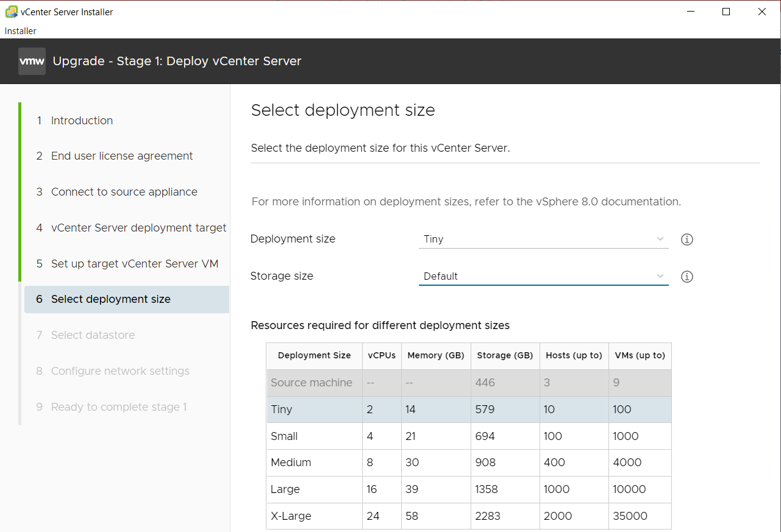
Task: Click Upgrade - Stage 1 header title
Action: tap(177, 61)
